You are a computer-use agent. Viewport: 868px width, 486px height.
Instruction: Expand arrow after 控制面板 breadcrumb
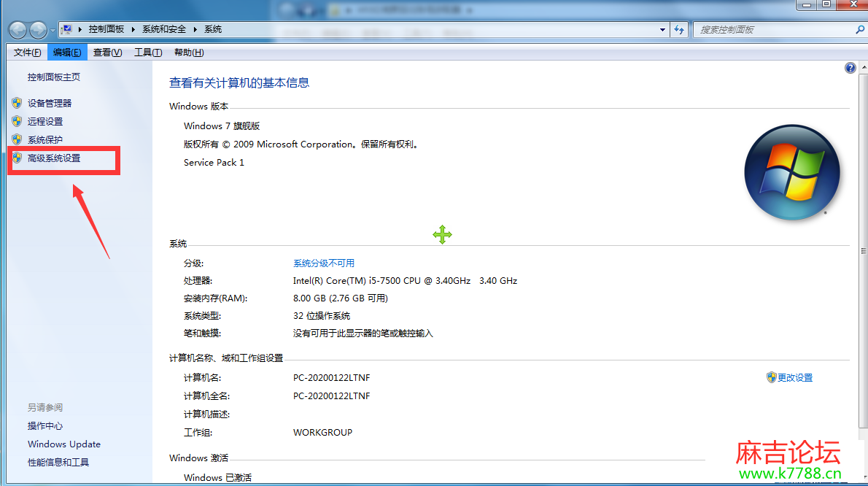click(x=133, y=29)
